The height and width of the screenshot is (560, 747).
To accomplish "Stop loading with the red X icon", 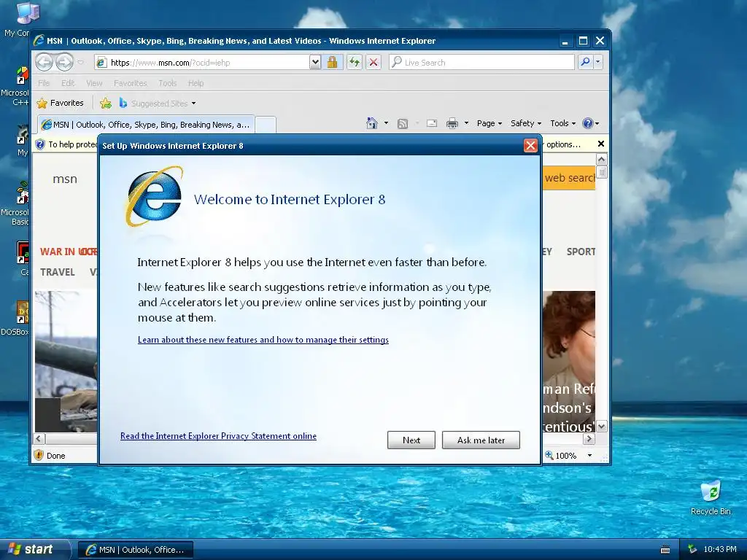I will tap(373, 63).
